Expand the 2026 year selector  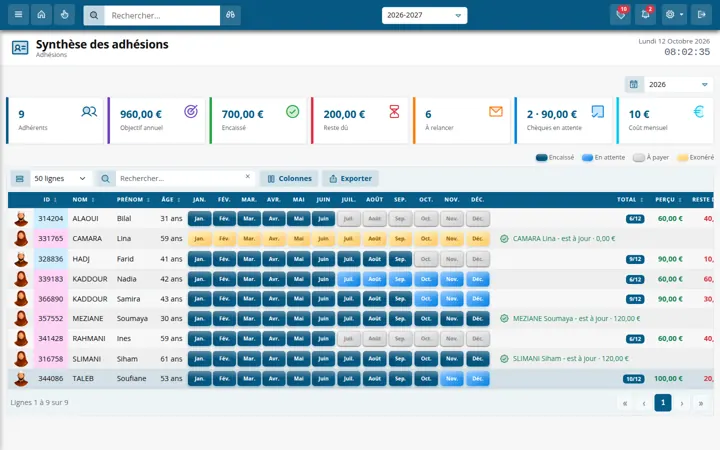[678, 84]
